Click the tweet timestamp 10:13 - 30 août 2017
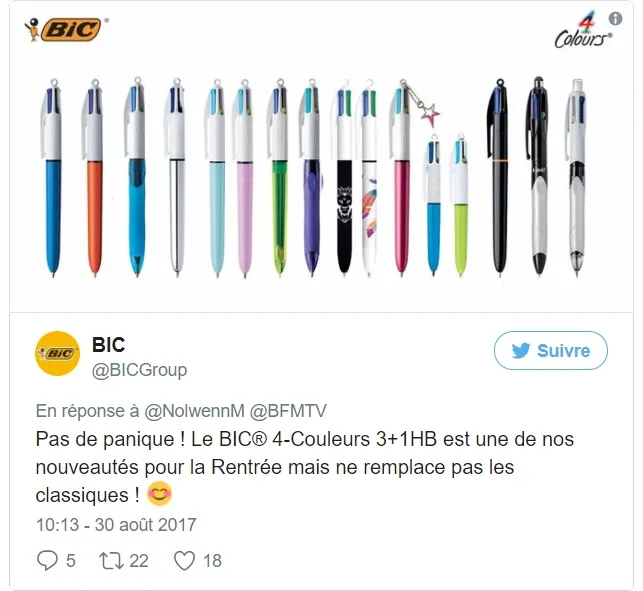 pos(116,525)
